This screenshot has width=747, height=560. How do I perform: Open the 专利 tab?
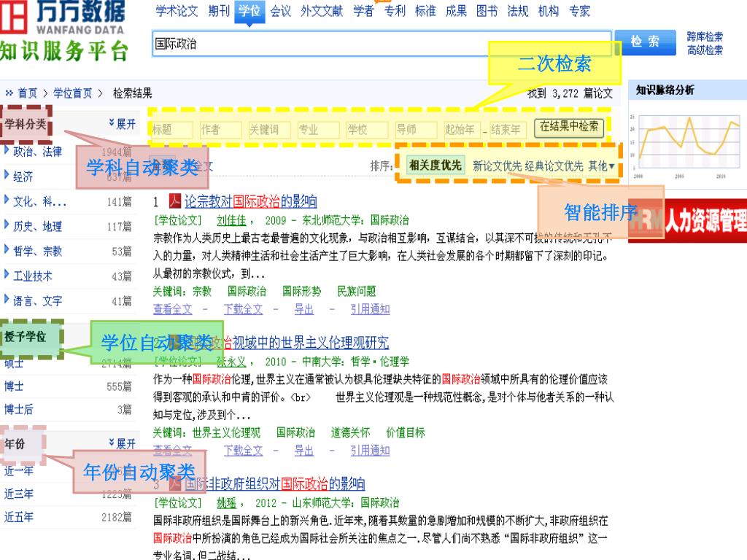(x=395, y=11)
